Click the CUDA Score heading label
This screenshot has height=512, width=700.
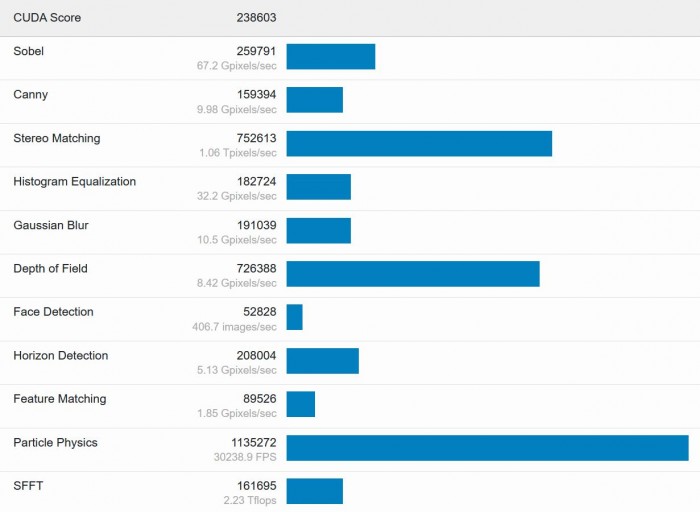(x=47, y=18)
